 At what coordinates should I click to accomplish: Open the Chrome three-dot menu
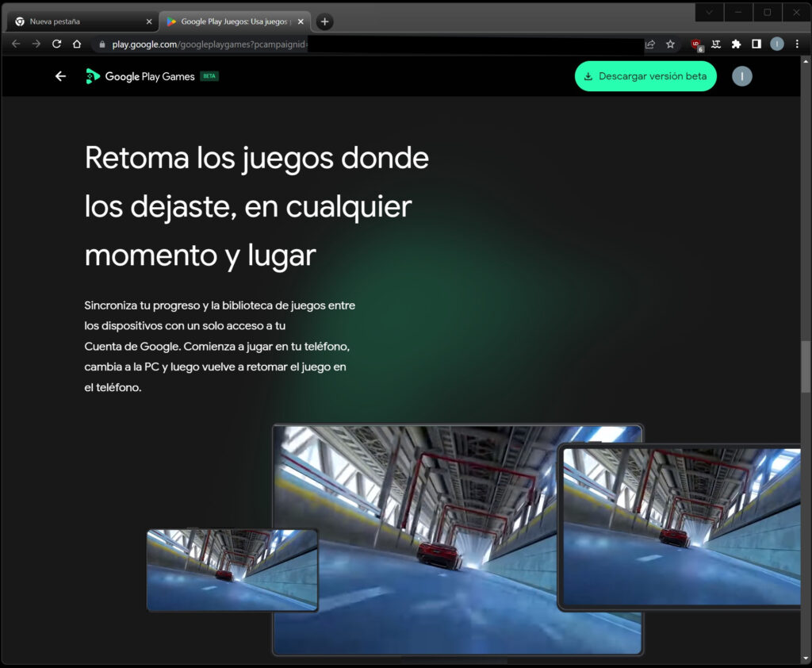point(797,44)
